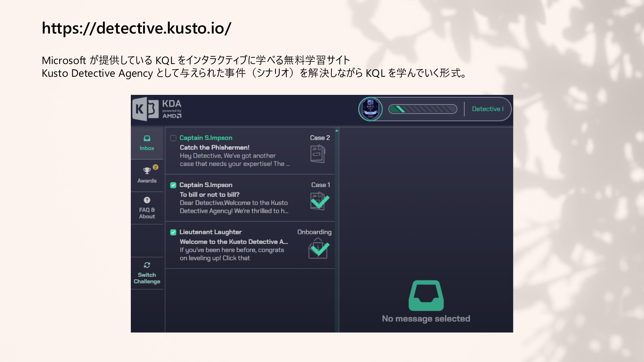Screen dimensions: 644x362
Task: Click the detective badge avatar in the header
Action: (370, 109)
